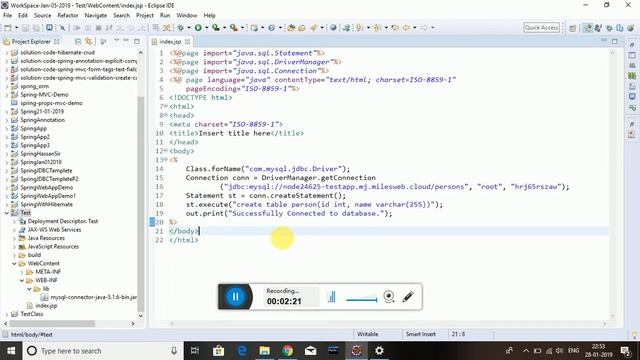Open the New file dropdown arrow
The height and width of the screenshot is (360, 640).
pyautogui.click(x=16, y=28)
